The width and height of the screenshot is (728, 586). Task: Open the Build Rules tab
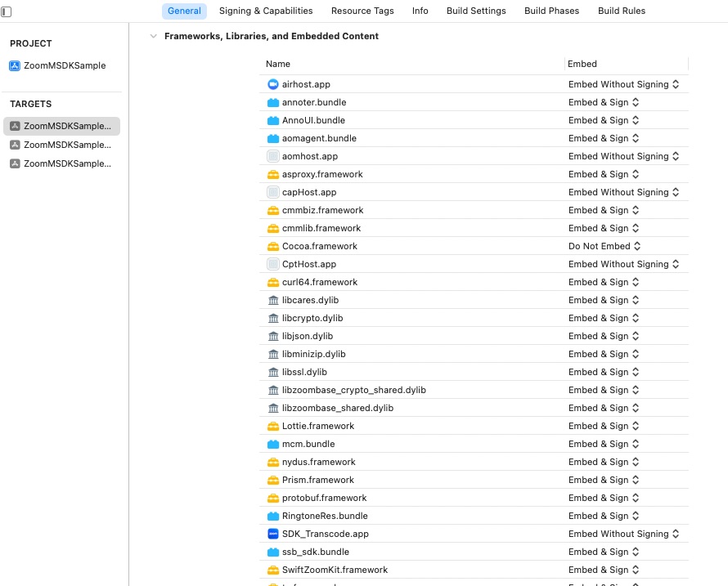click(x=622, y=11)
